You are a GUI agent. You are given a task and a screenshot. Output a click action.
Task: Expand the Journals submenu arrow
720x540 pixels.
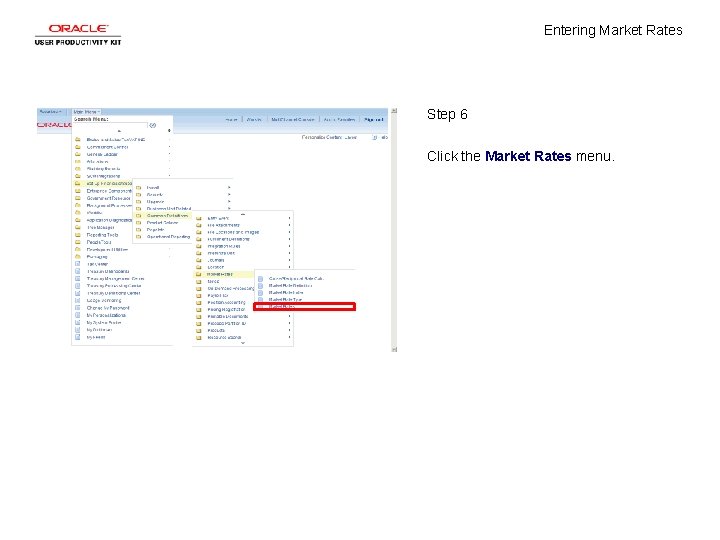(x=289, y=260)
